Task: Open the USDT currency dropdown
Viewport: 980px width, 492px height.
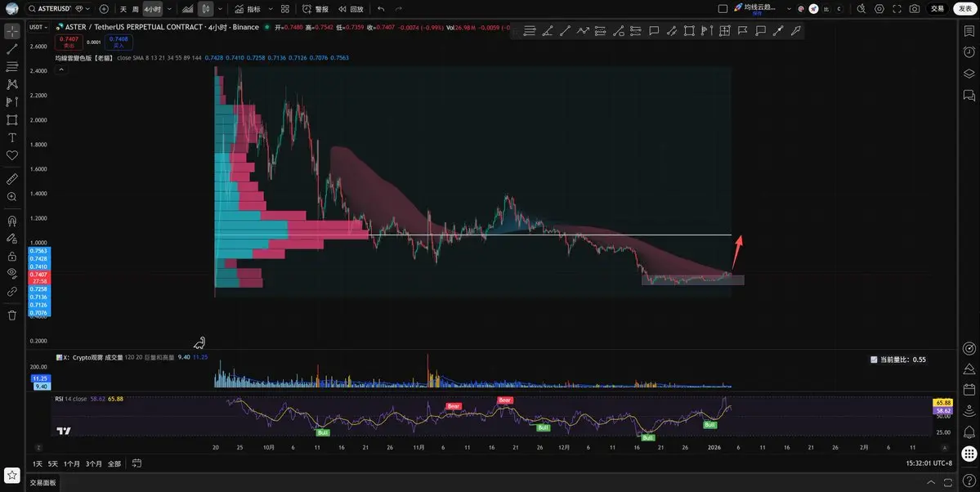Action: (x=38, y=27)
